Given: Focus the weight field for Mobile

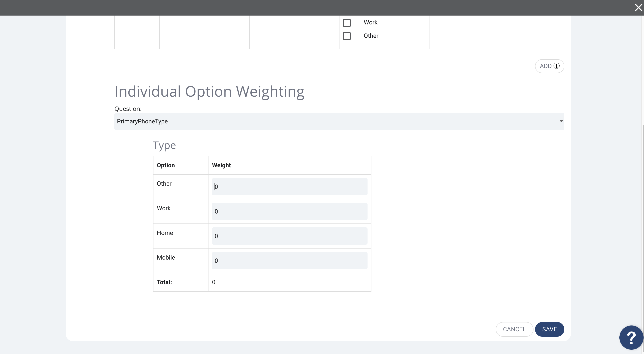Looking at the screenshot, I should (289, 261).
